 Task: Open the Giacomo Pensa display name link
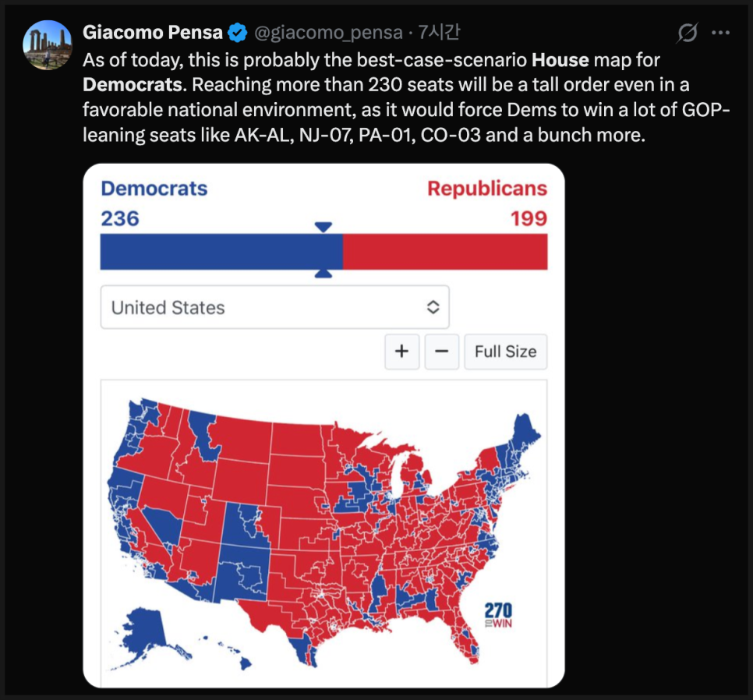pos(153,33)
